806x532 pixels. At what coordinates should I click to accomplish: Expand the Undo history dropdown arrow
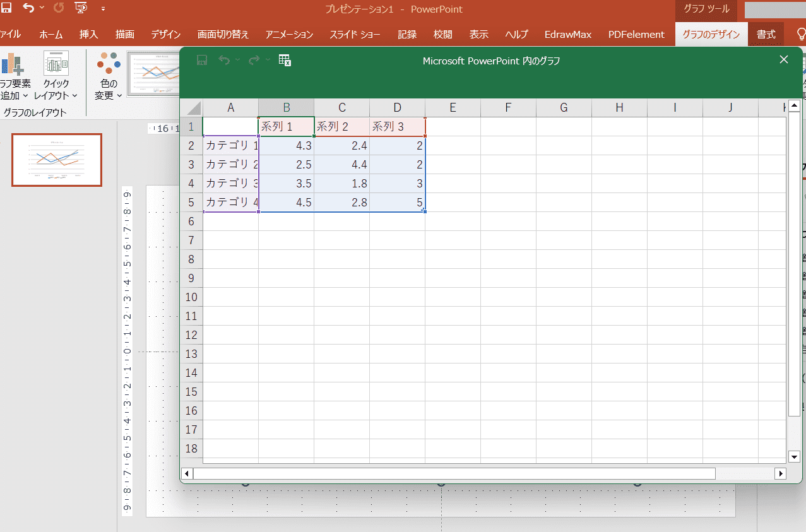(42, 9)
